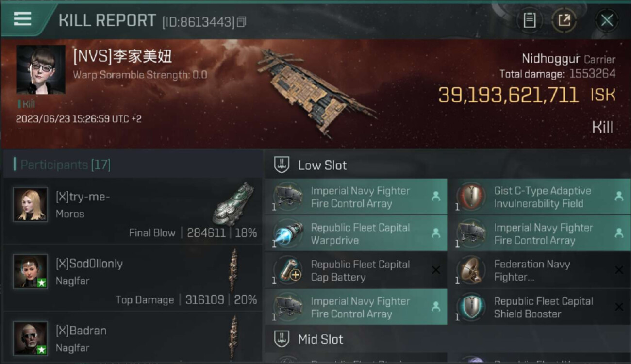Screen dimensions: 631x364
Task: Select Republic Fleet Capital Warpdrive item
Action: point(356,233)
